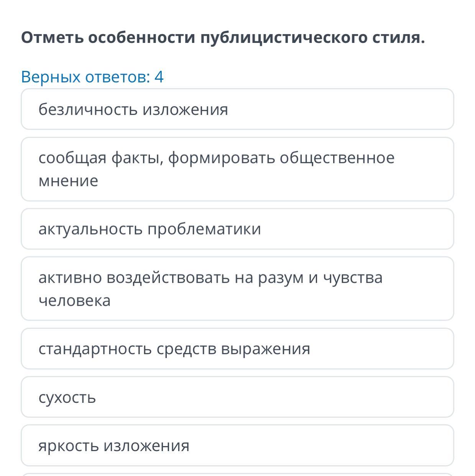Image resolution: width=475 pixels, height=476 pixels.
Task: Choose the answer 'актуальность проблематики'
Action: (x=237, y=229)
